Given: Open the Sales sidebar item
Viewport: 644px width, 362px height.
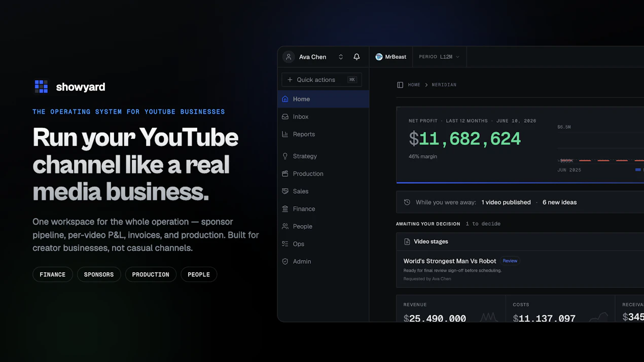Looking at the screenshot, I should pyautogui.click(x=324, y=191).
